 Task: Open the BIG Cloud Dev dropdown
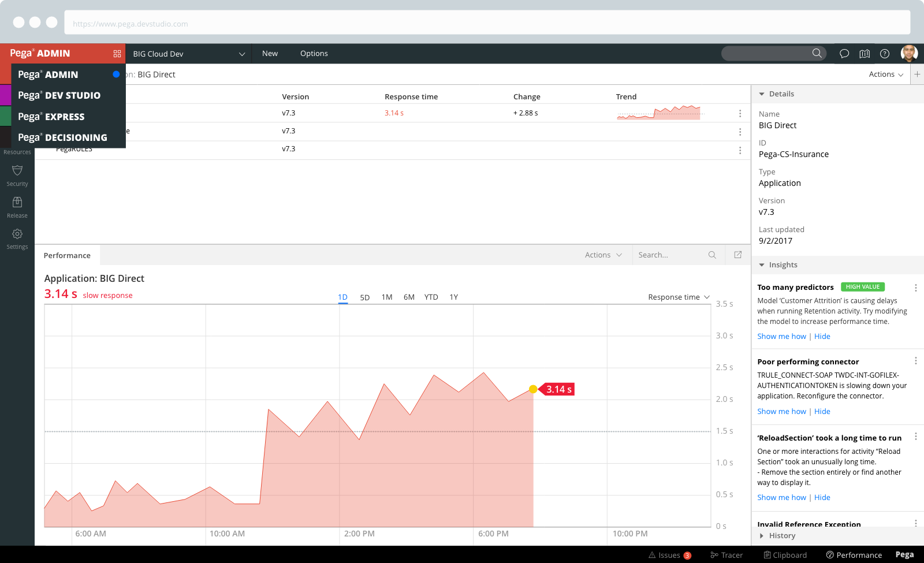[x=189, y=54]
